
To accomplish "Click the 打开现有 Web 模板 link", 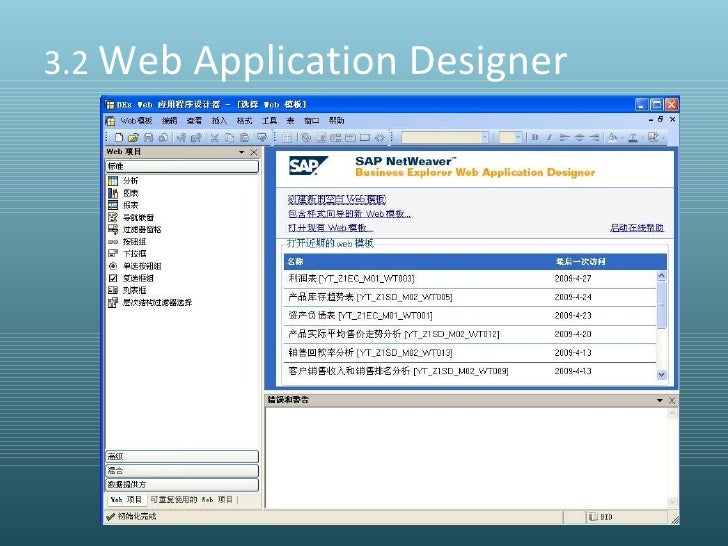I will (x=330, y=228).
